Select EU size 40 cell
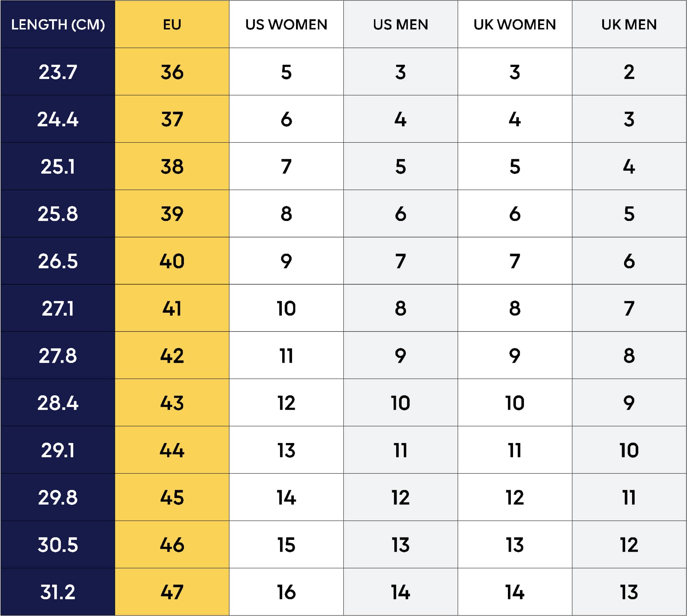 click(172, 261)
